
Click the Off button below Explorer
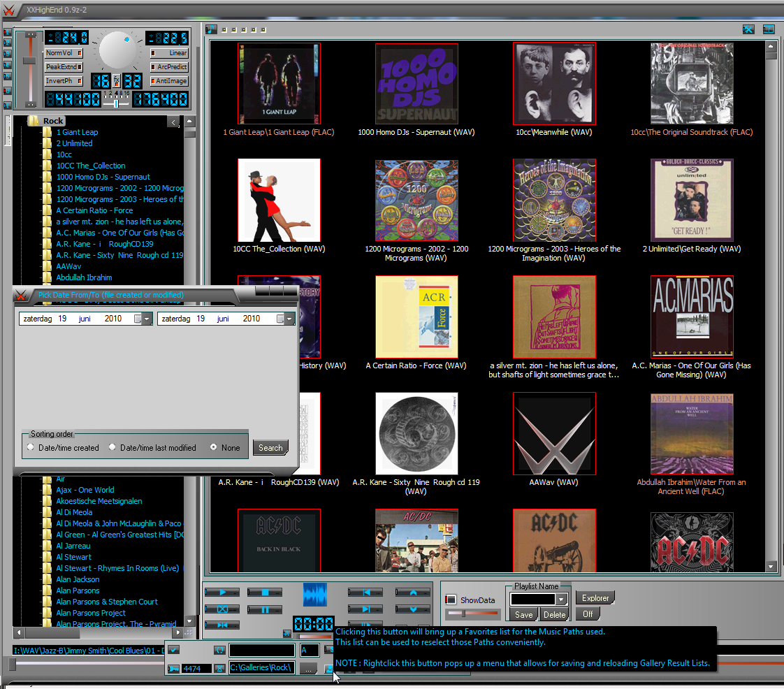pyautogui.click(x=588, y=614)
